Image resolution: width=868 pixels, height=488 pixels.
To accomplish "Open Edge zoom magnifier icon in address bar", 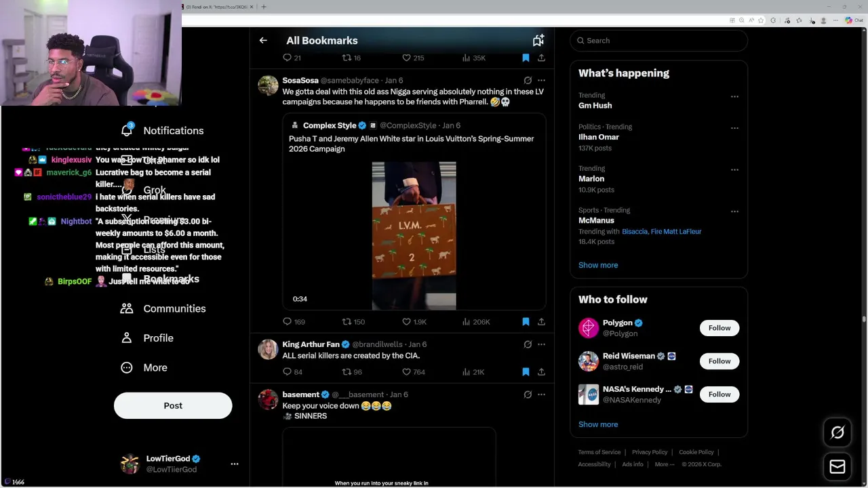I will click(742, 20).
